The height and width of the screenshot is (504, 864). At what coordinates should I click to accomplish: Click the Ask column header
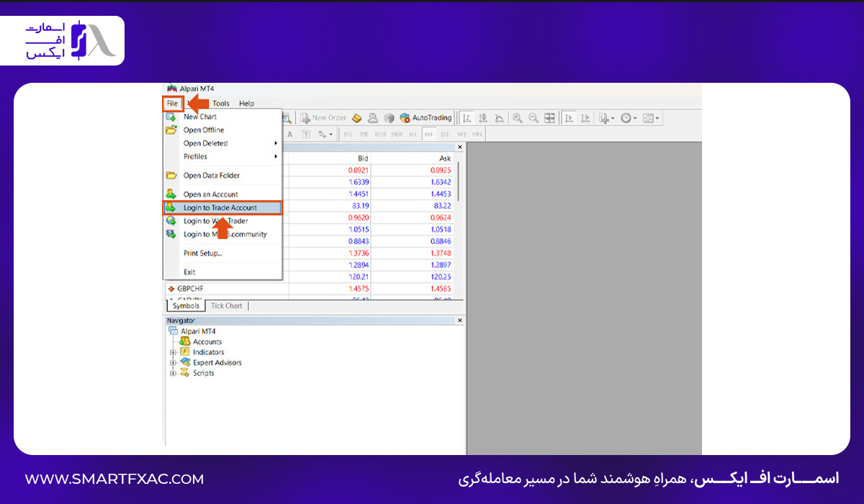[x=445, y=158]
